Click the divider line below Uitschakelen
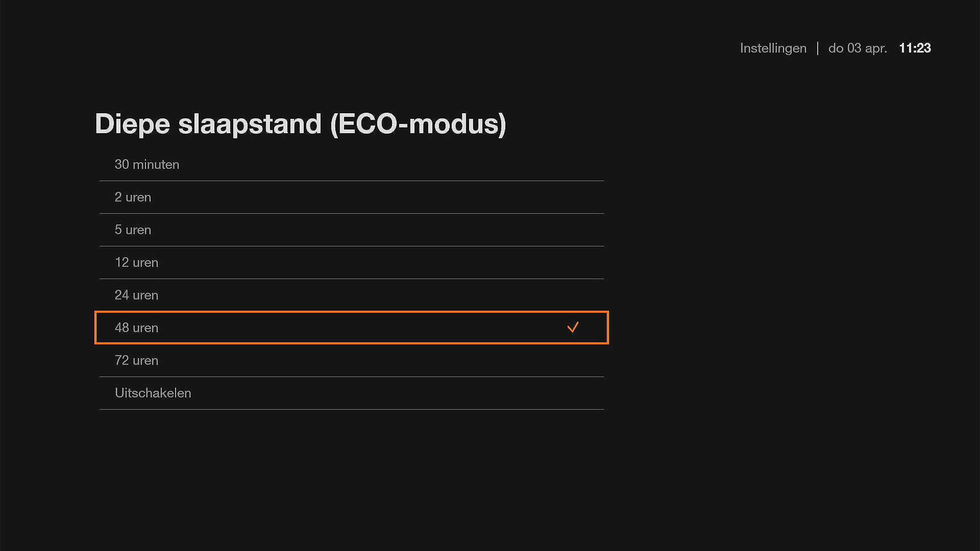The width and height of the screenshot is (980, 551). click(351, 409)
